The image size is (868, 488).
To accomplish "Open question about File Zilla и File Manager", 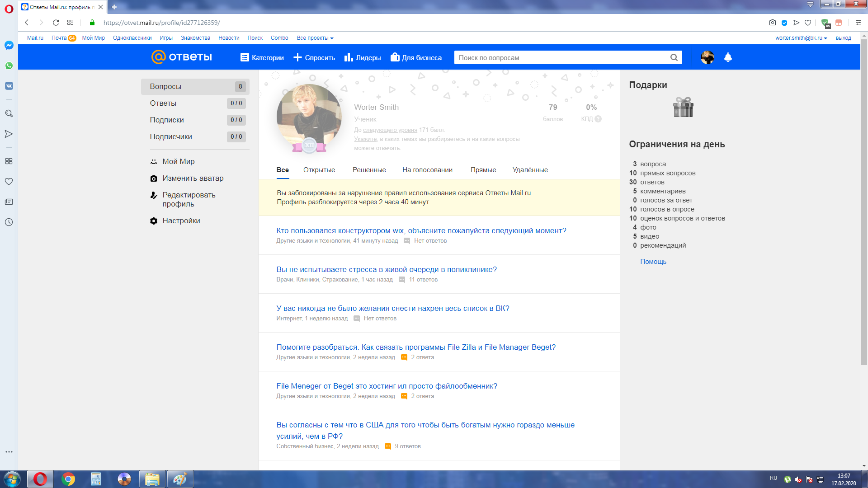I will (416, 347).
